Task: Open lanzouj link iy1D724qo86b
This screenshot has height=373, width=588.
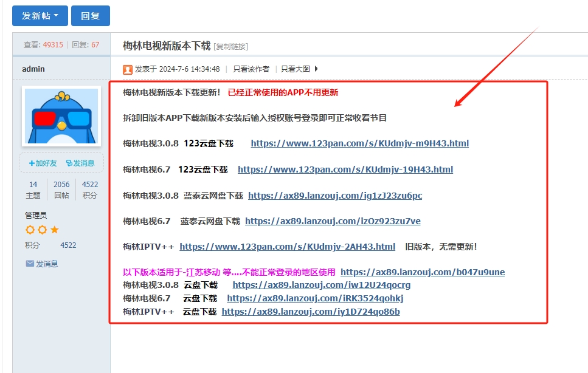Action: point(311,312)
